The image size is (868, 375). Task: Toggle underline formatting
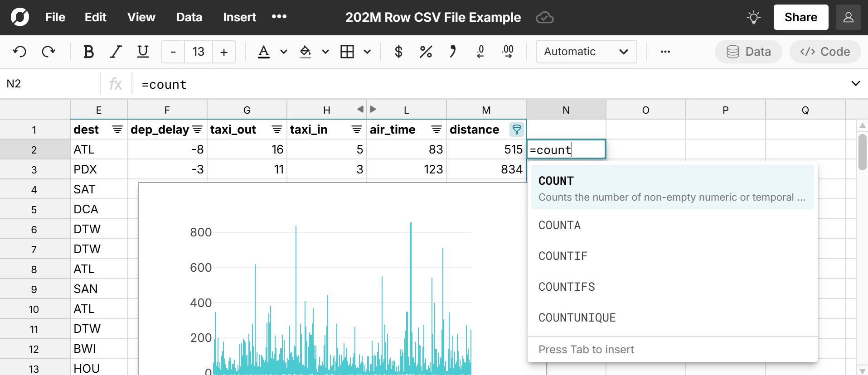tap(143, 52)
